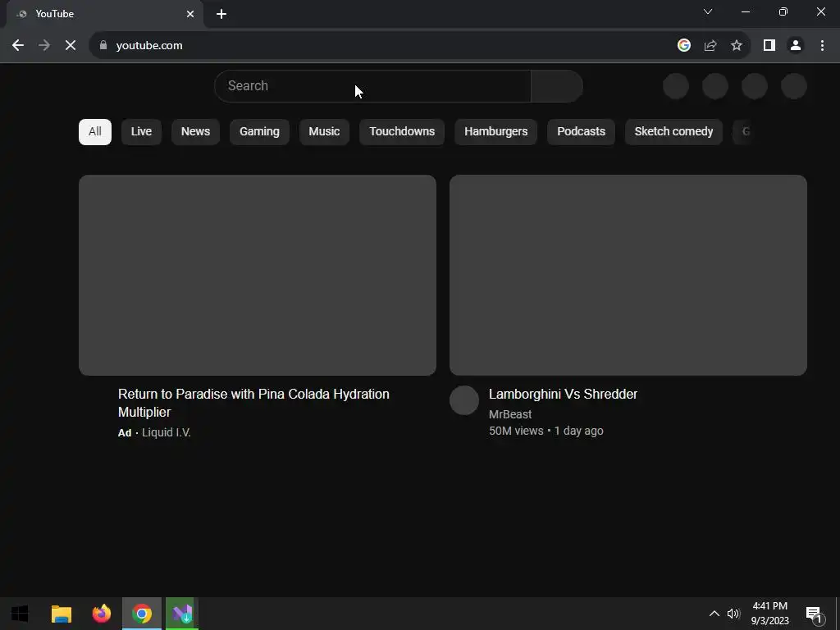
Task: Open the Liquid I.V. advertiser link
Action: pos(166,432)
